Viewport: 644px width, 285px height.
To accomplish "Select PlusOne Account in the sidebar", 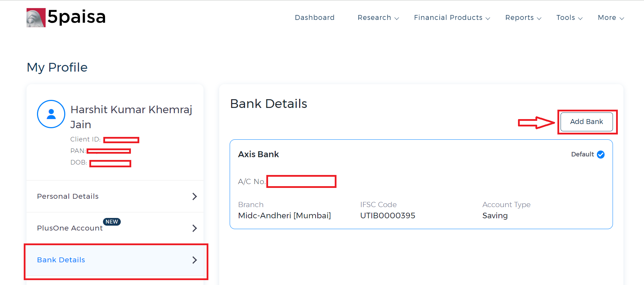I will 115,228.
